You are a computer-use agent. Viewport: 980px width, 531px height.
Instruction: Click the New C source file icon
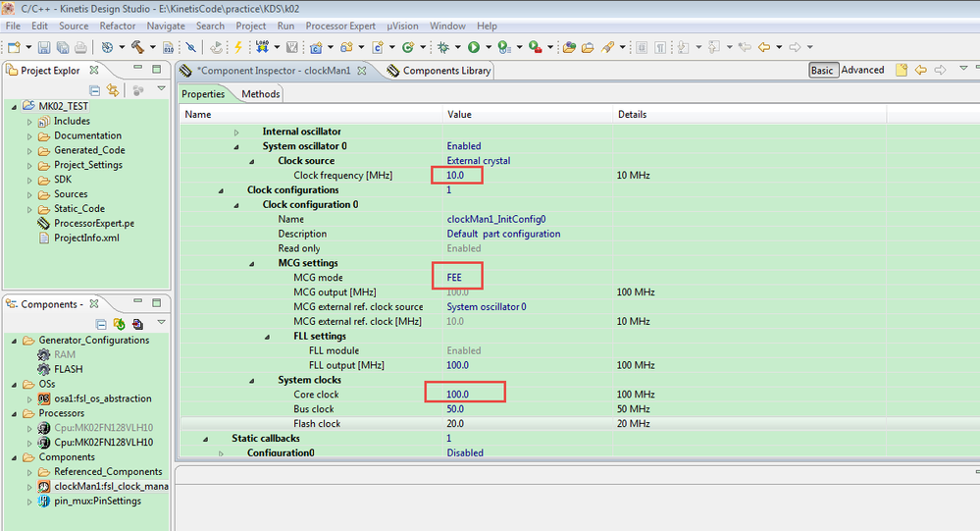coord(378,47)
